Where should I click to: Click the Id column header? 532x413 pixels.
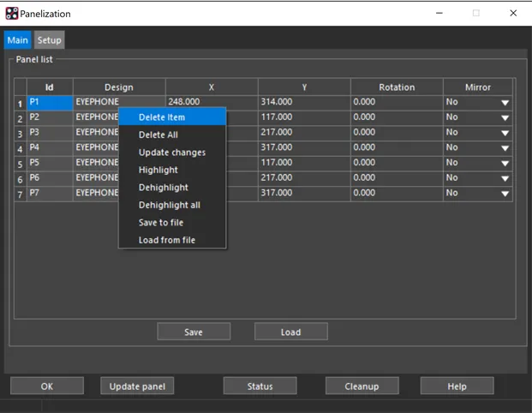tap(50, 87)
